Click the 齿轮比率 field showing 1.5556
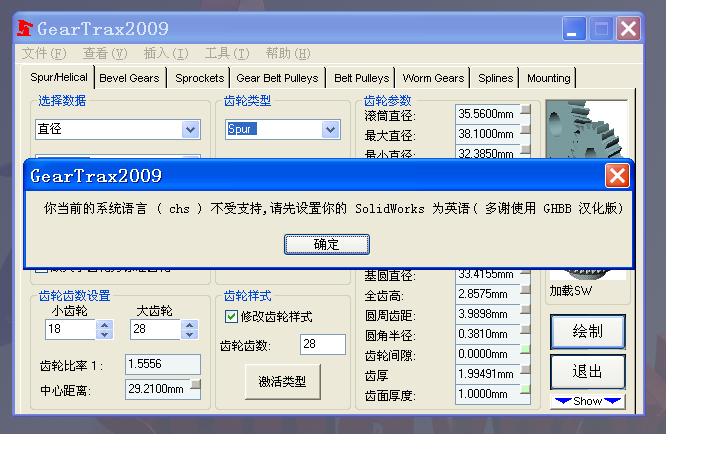720x450 pixels. (163, 364)
